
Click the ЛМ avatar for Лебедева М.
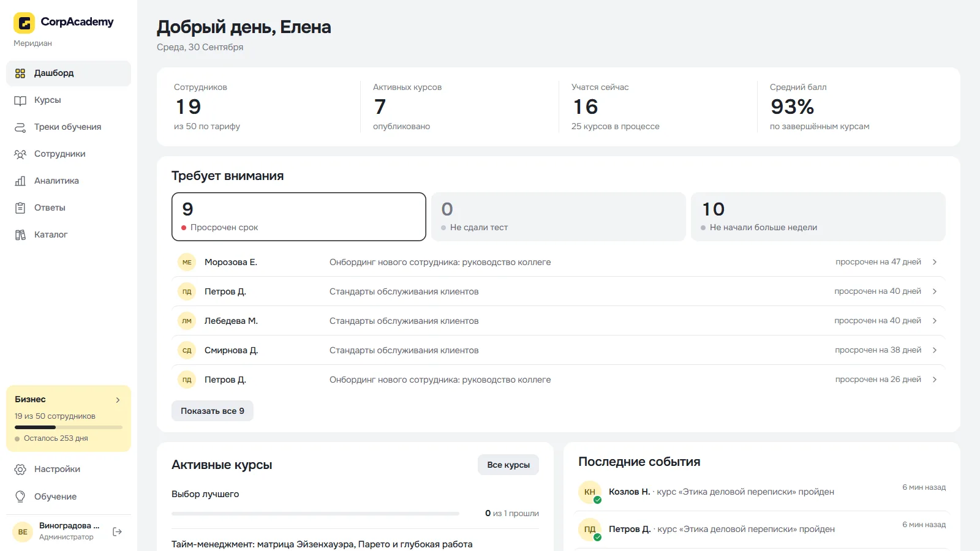[x=187, y=321]
